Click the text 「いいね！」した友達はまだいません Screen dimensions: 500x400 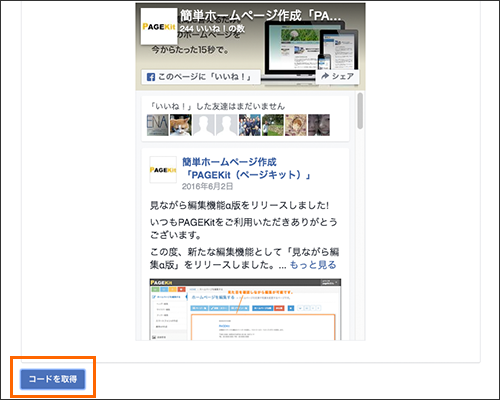[216, 106]
